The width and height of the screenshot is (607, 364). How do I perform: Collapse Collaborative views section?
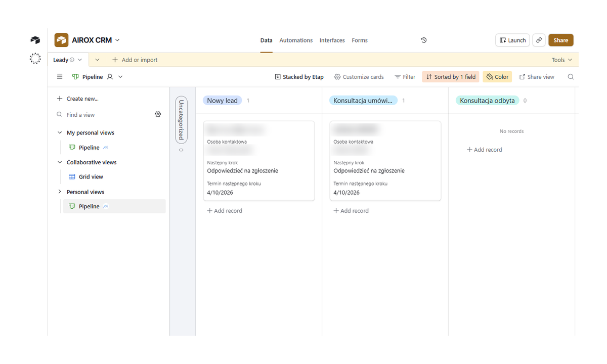(60, 162)
